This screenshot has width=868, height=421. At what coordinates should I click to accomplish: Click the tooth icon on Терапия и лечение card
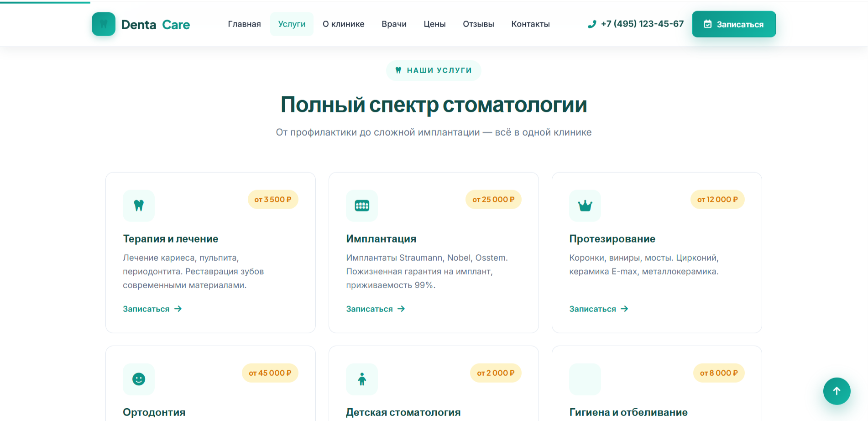[x=139, y=206]
